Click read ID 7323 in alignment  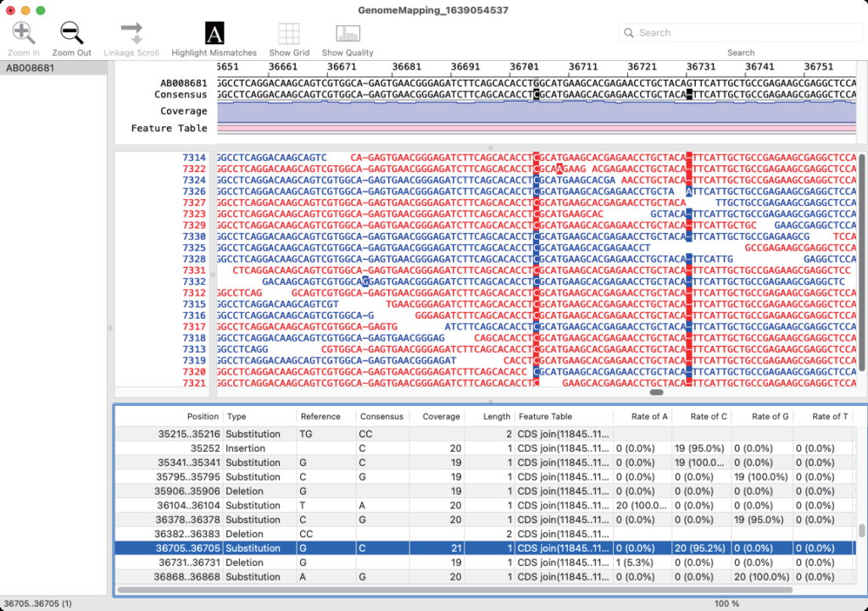194,214
